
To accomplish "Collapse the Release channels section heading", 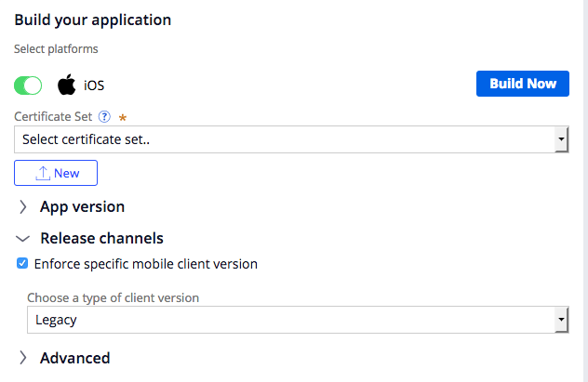I will click(101, 238).
